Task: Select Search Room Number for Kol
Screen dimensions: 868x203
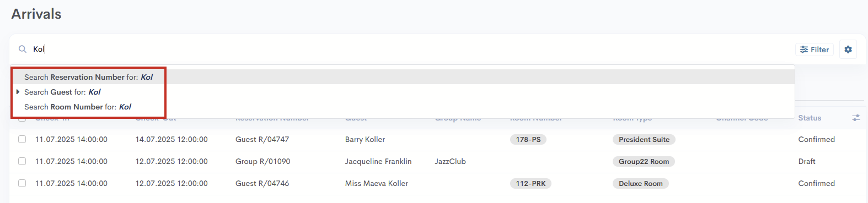Action: point(77,107)
